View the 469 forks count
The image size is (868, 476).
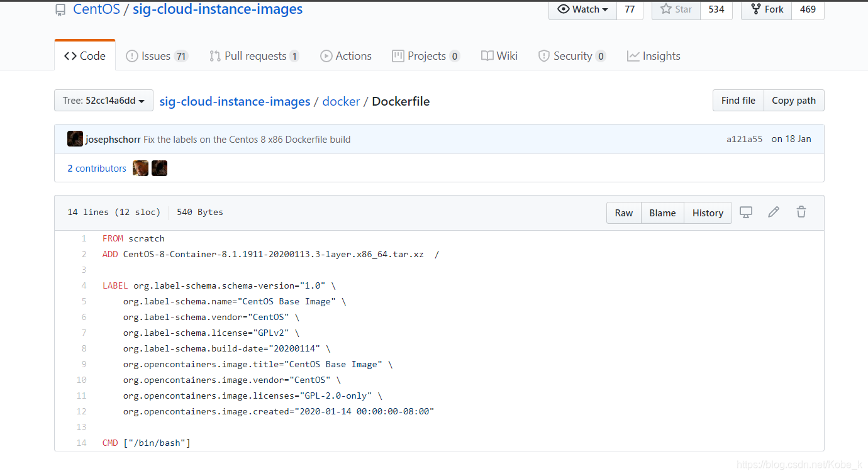(x=808, y=9)
